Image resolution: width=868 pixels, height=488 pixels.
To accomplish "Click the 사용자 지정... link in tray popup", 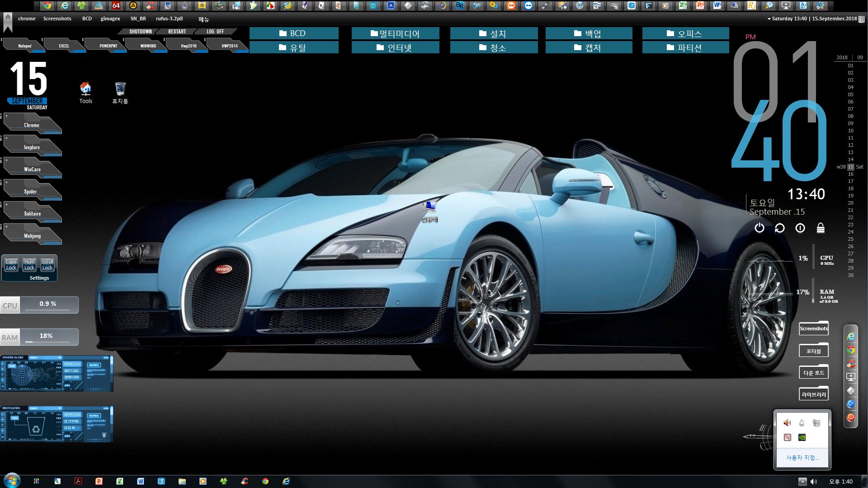I will (x=802, y=458).
